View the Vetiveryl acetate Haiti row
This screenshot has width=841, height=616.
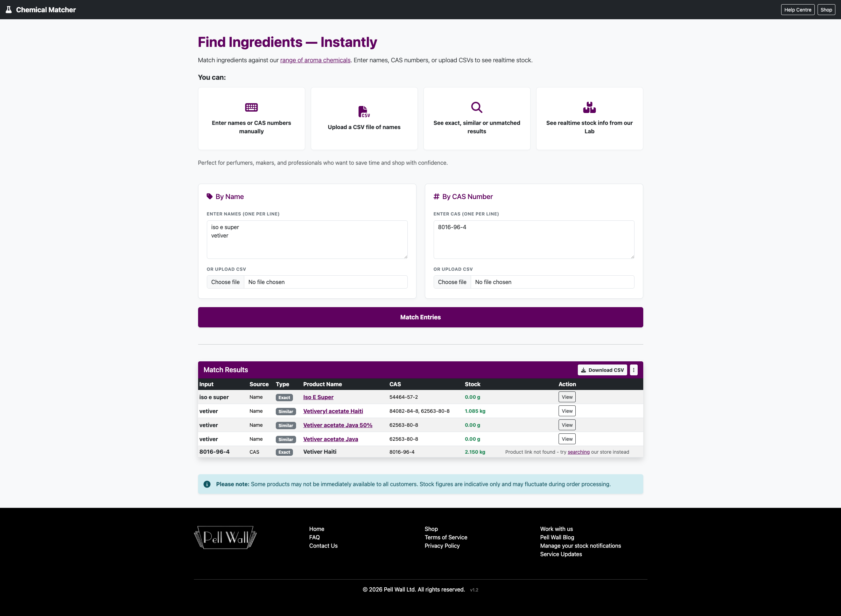pyautogui.click(x=567, y=411)
